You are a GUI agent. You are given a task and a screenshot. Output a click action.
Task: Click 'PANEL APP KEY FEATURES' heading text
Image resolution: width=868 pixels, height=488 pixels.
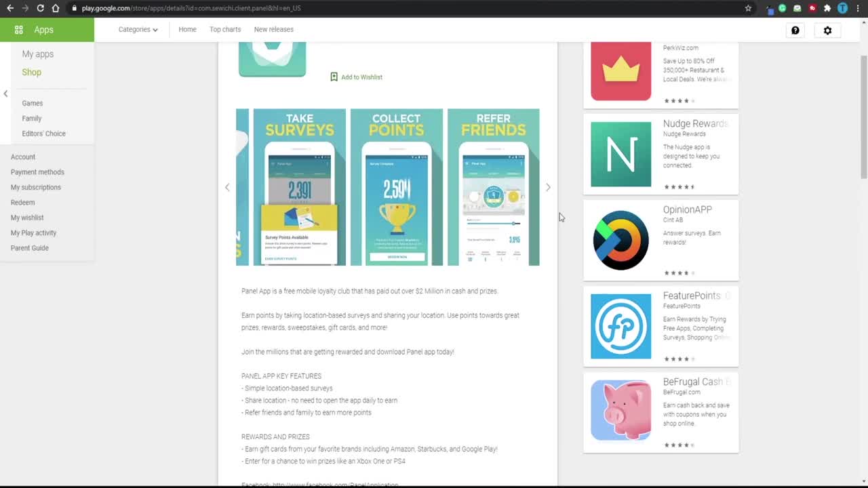click(x=281, y=376)
